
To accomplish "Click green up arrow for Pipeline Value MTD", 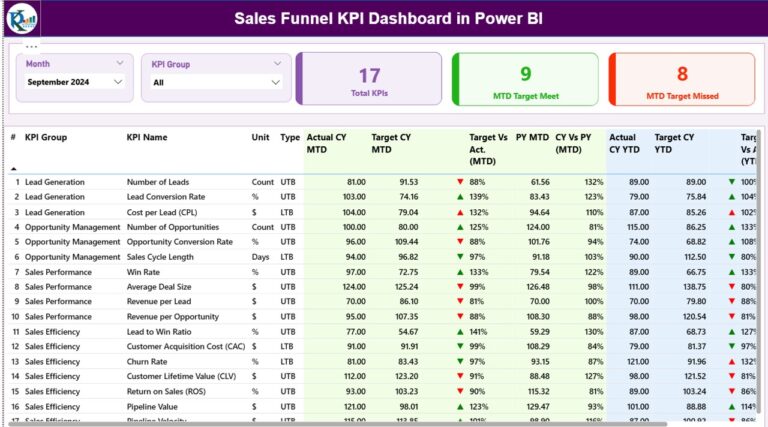I will [460, 406].
